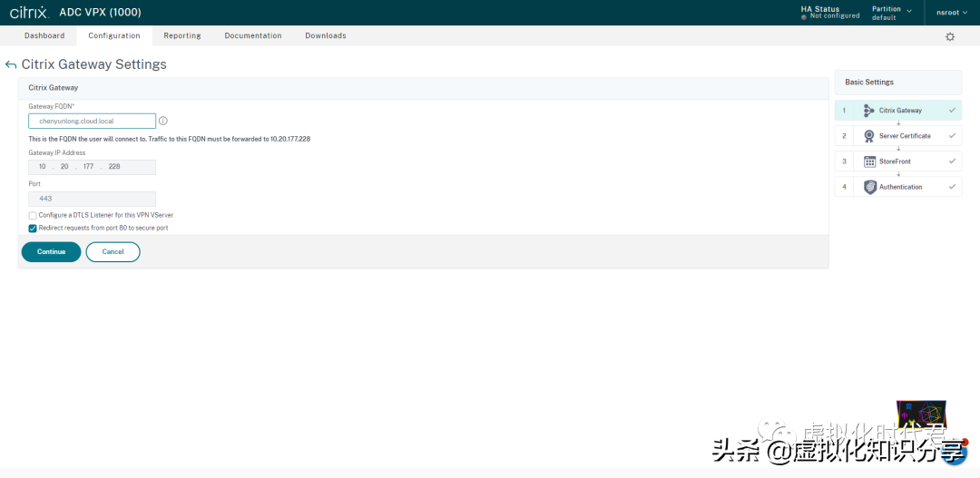Open the nsroot user menu
This screenshot has height=478, width=980.
point(951,12)
